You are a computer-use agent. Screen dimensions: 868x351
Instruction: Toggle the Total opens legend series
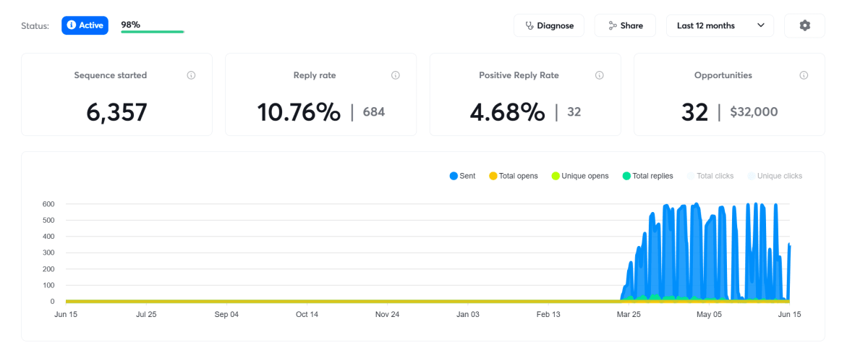(513, 176)
